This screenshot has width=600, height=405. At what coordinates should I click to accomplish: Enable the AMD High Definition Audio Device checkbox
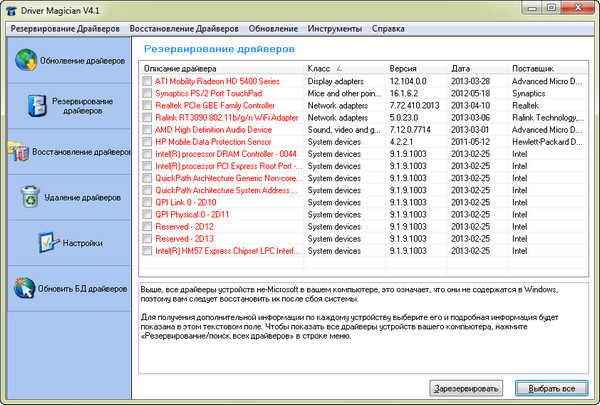coord(147,129)
